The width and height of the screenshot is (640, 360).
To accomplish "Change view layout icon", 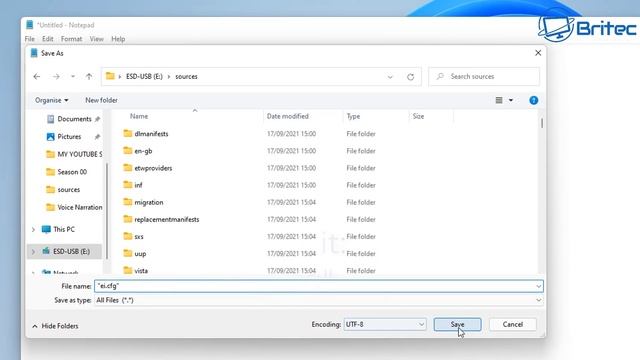I will point(499,100).
